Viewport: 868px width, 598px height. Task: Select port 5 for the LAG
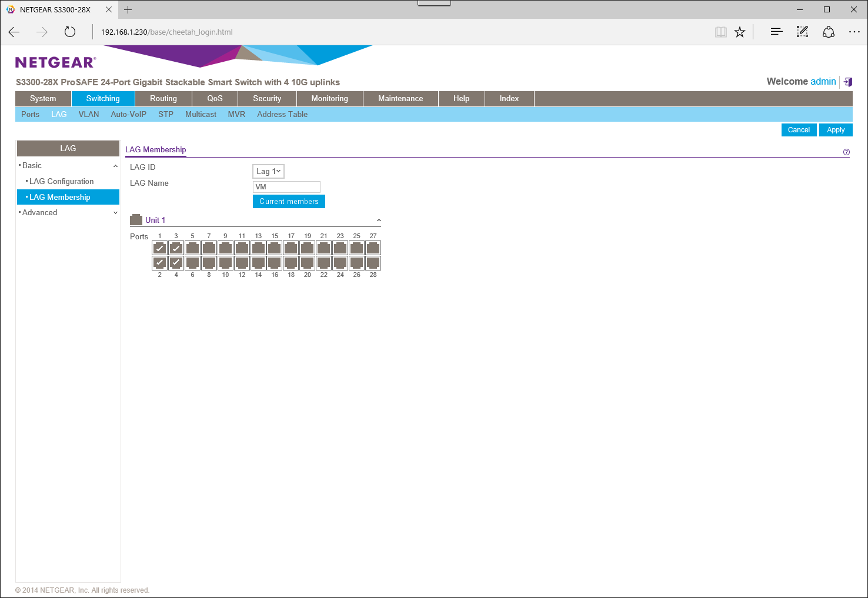point(192,248)
